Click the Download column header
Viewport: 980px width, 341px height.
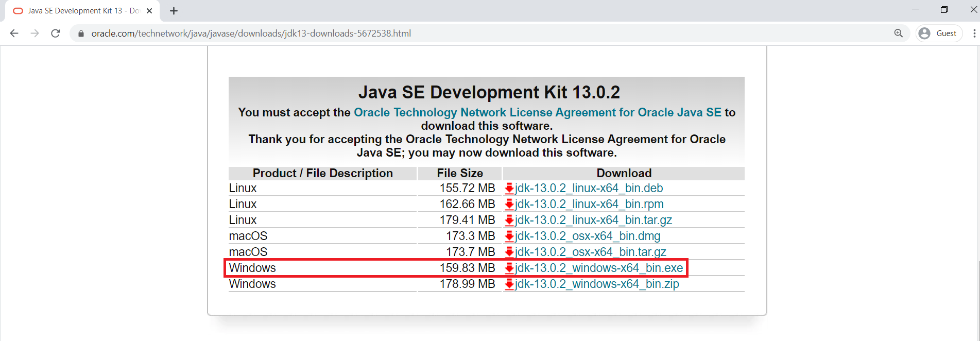[624, 173]
